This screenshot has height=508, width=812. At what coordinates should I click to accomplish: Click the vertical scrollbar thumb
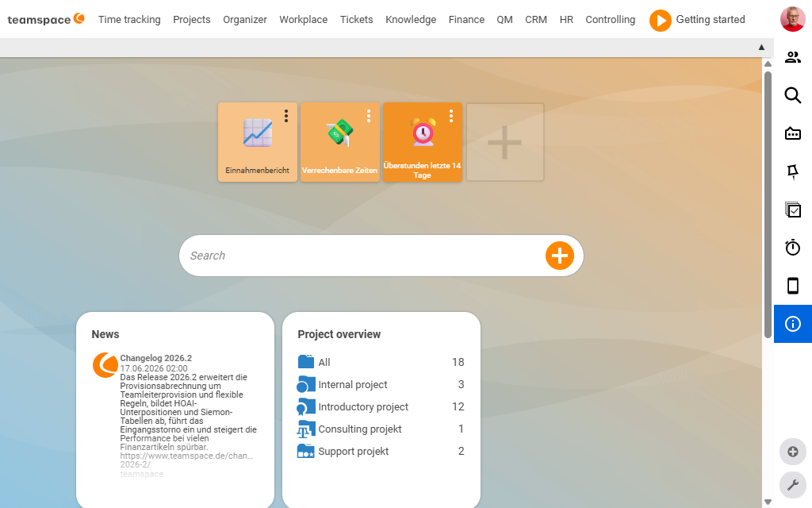click(768, 205)
